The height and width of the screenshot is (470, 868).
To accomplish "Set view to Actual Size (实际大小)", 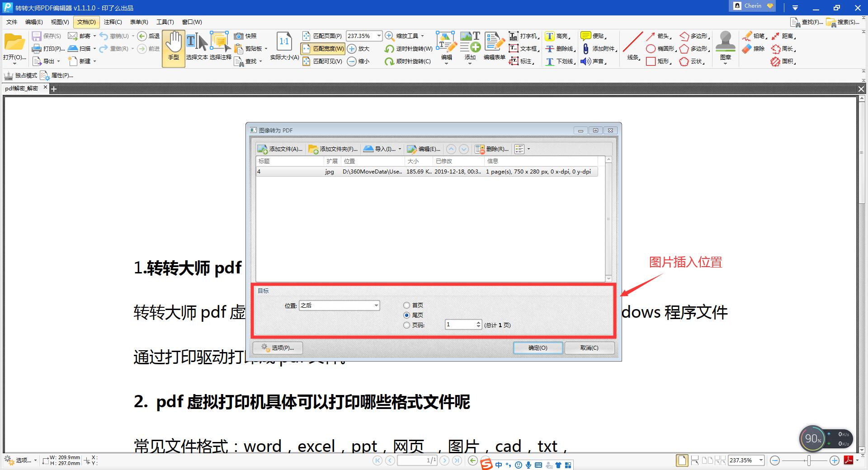I will pyautogui.click(x=284, y=46).
